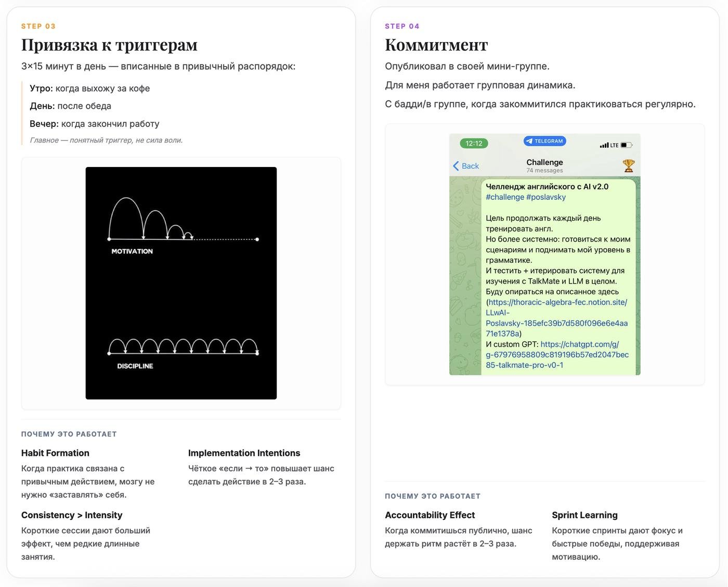Click the cellular signal bars indicator
728x587 pixels.
[604, 145]
